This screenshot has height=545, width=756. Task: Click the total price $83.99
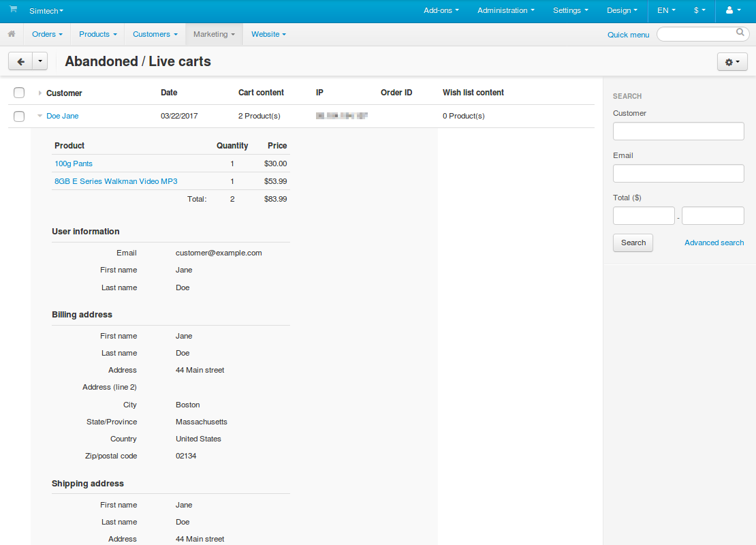click(275, 199)
